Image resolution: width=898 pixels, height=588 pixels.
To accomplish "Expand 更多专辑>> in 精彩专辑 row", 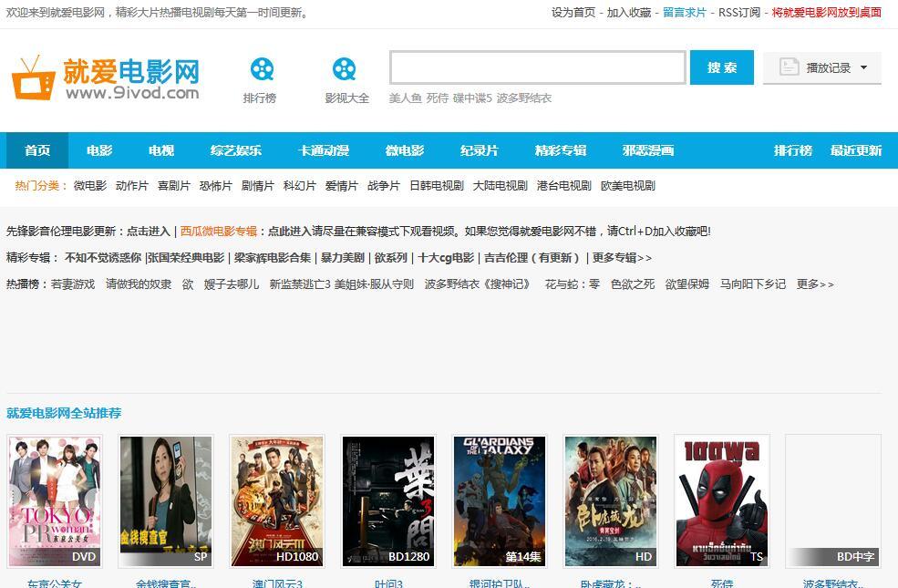I will tap(621, 258).
